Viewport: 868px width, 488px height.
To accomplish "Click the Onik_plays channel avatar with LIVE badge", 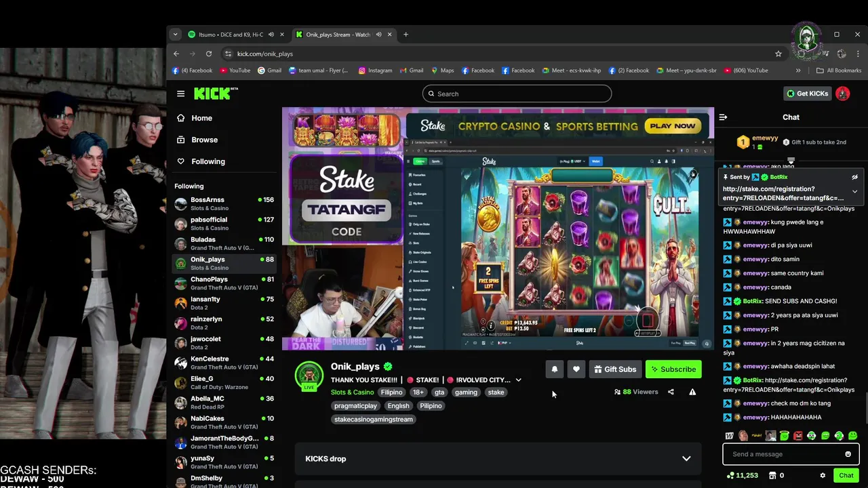I will (x=309, y=375).
